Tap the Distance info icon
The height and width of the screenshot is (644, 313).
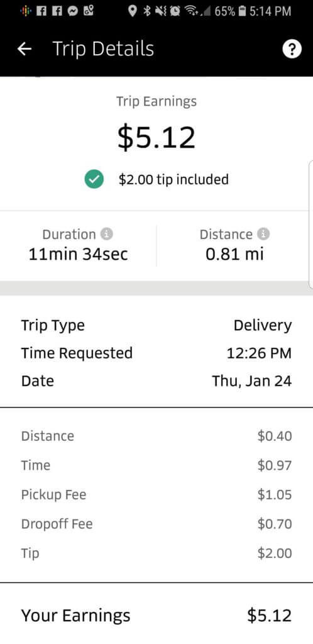point(263,234)
